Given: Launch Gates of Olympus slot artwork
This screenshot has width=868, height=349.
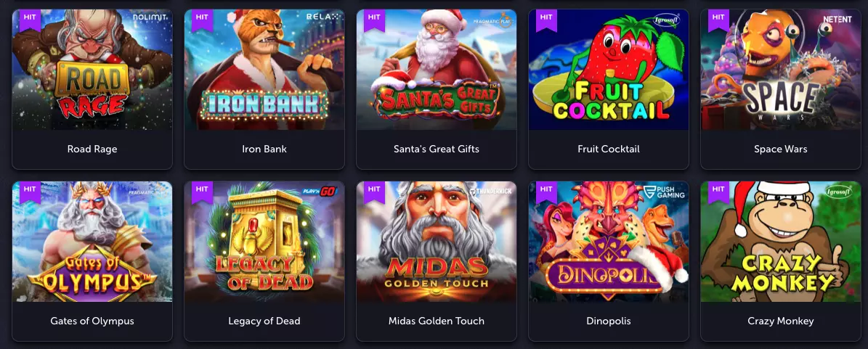Looking at the screenshot, I should click(x=92, y=242).
